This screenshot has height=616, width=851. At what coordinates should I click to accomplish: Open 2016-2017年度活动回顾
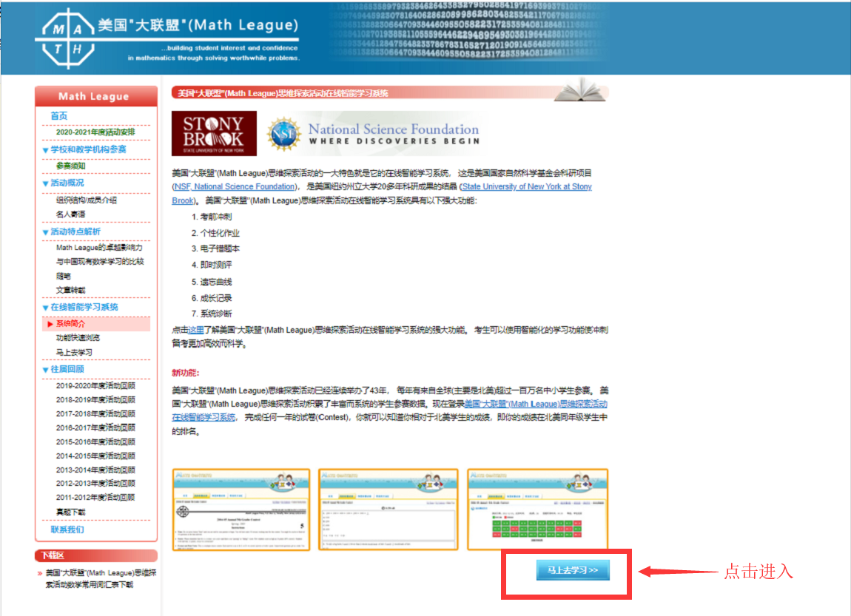coord(95,428)
